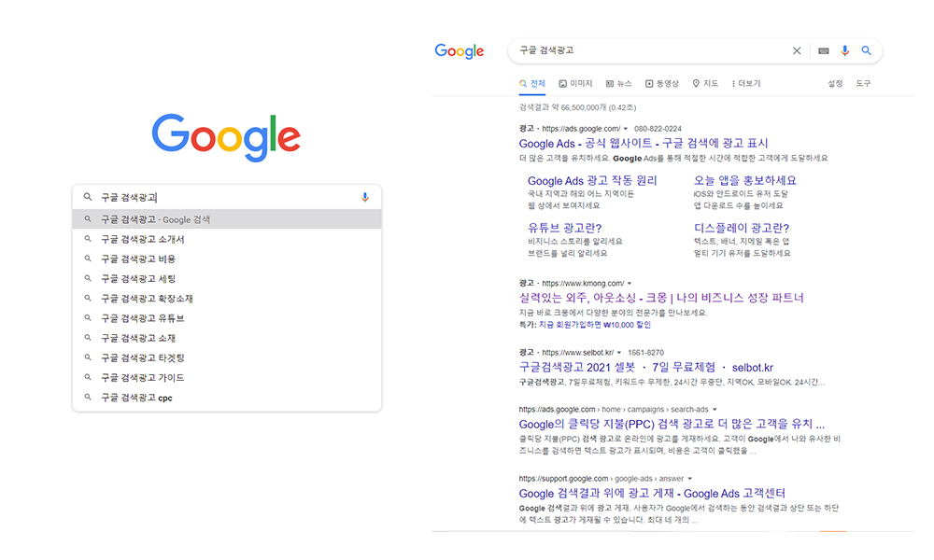
Task: Switch to the 전체 tab
Action: tap(532, 84)
